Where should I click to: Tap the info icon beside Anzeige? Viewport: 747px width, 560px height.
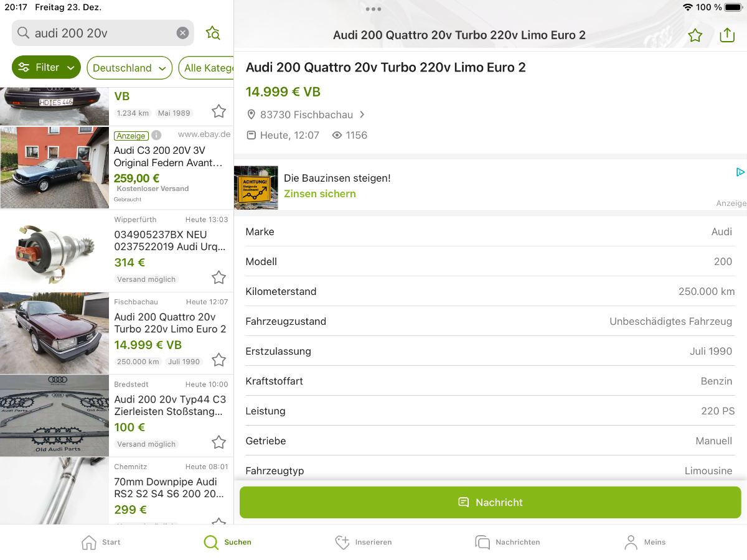click(x=157, y=135)
